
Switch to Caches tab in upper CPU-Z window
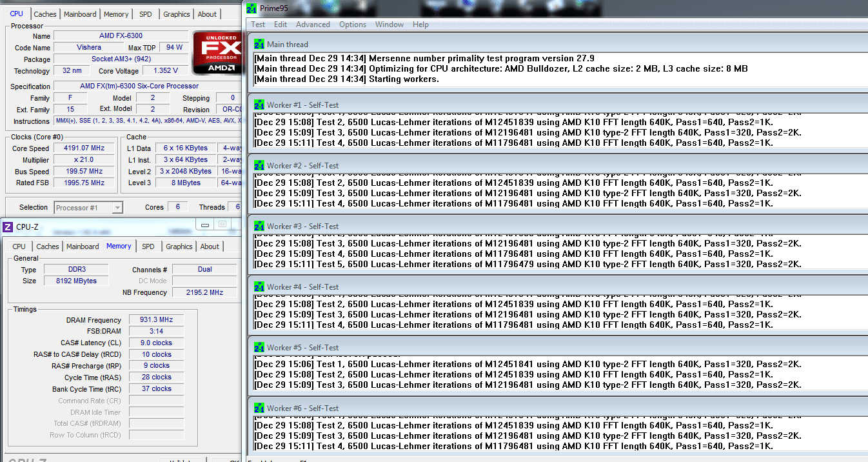[x=45, y=14]
